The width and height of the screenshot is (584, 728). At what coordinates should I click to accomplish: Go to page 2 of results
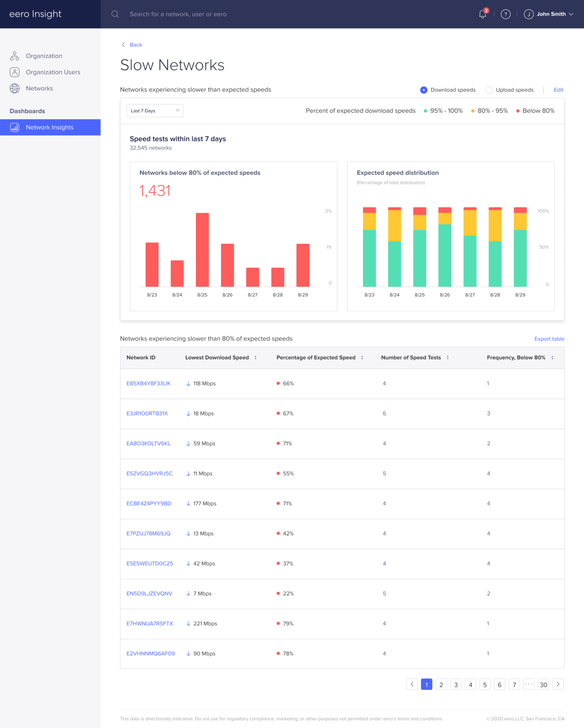point(441,684)
